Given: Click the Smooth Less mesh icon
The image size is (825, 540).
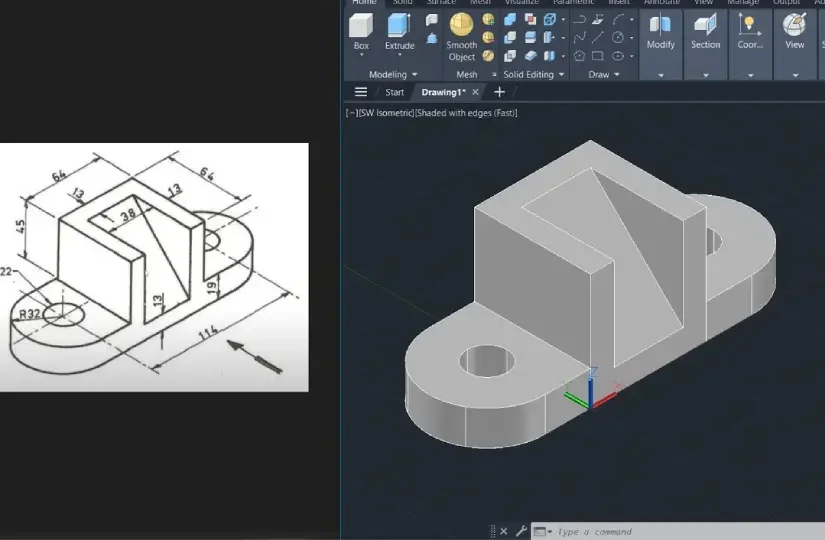Looking at the screenshot, I should coord(488,37).
